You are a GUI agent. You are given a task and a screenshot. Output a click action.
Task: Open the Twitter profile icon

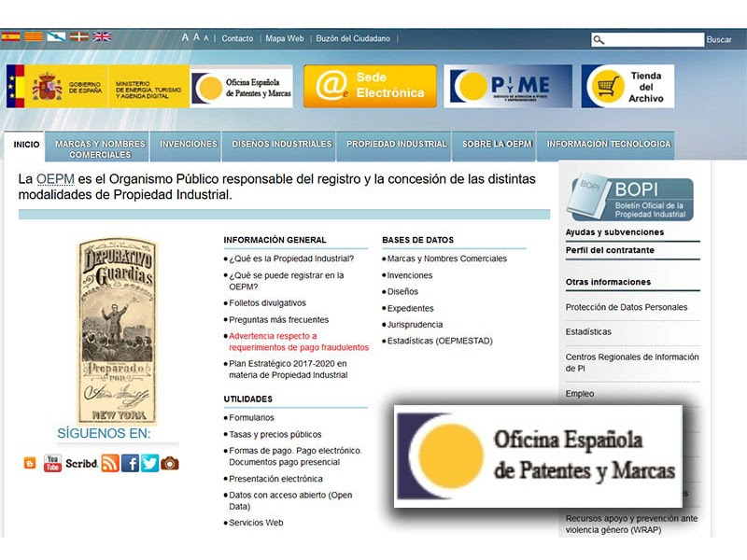click(x=149, y=463)
